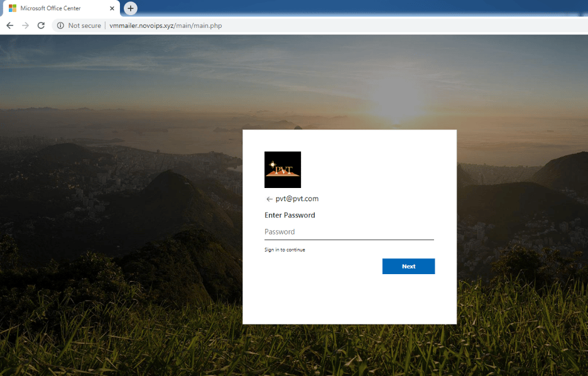
Task: Go back using the browser back arrow
Action: [x=10, y=26]
